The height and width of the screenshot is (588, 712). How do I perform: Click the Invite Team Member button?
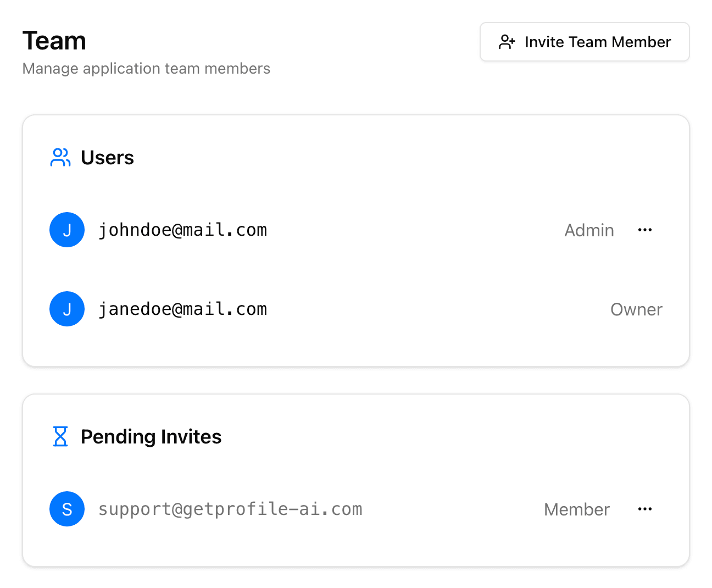(x=585, y=42)
